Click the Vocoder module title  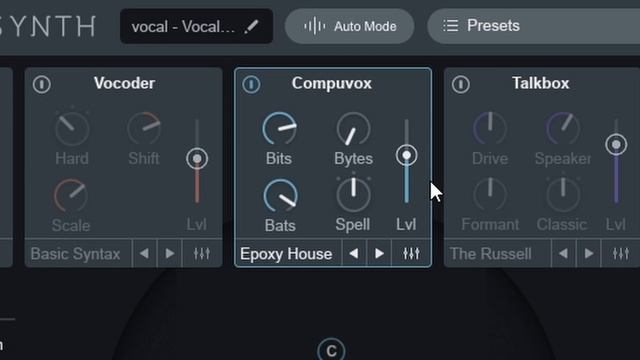tap(124, 83)
